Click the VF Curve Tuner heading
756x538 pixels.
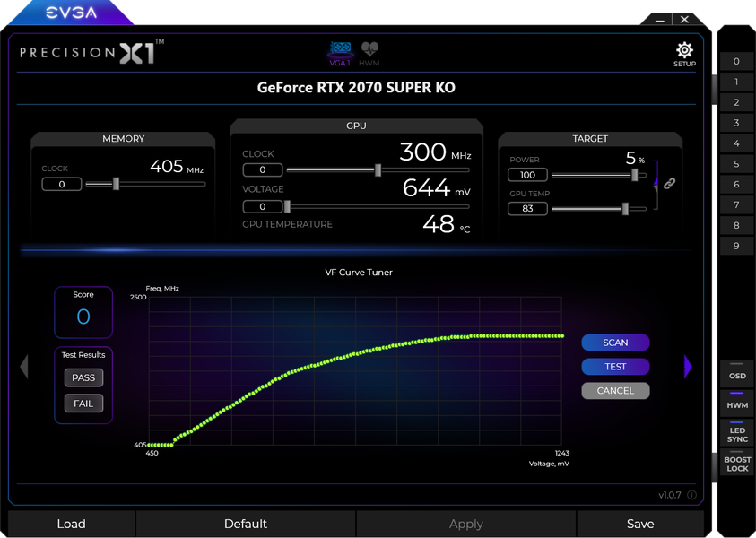tap(359, 273)
